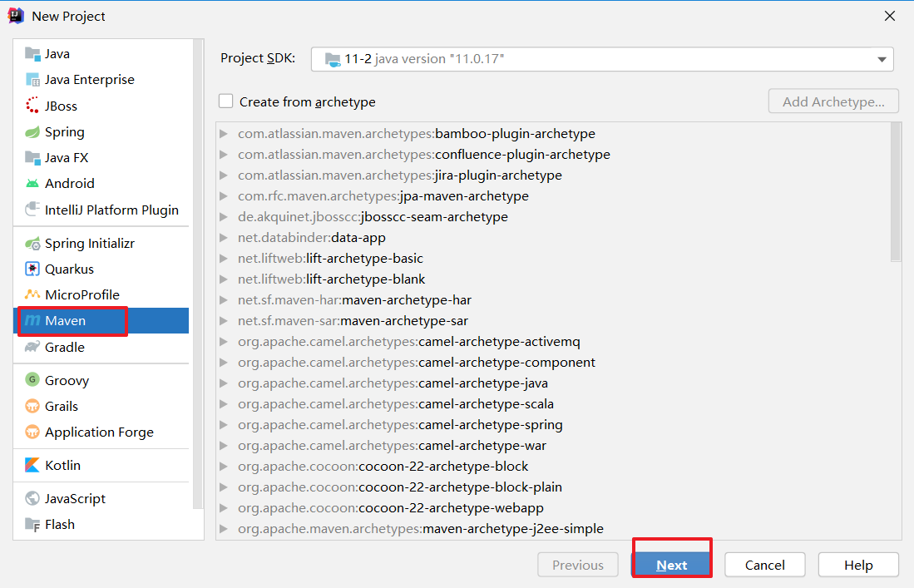Choose Spring Initializr generator
914x588 pixels.
101,244
